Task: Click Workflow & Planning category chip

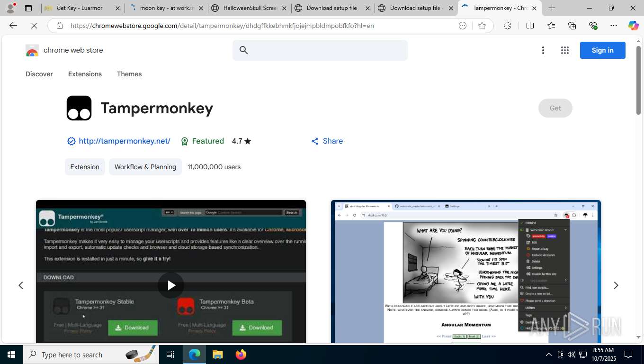Action: (x=145, y=167)
